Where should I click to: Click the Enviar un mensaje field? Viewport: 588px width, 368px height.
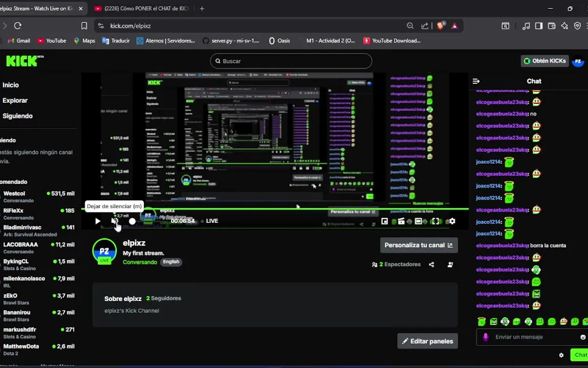[x=532, y=337]
